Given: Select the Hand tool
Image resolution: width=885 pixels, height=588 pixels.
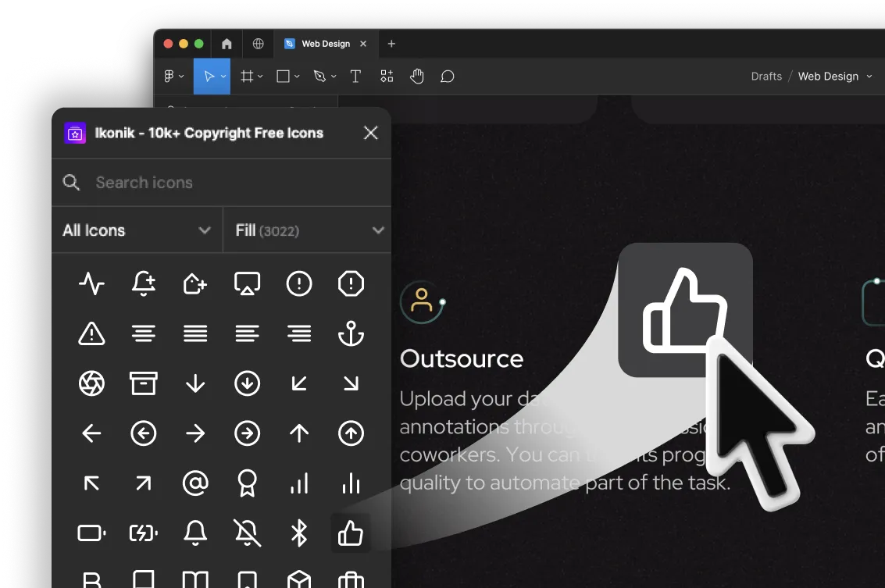Looking at the screenshot, I should pos(416,76).
